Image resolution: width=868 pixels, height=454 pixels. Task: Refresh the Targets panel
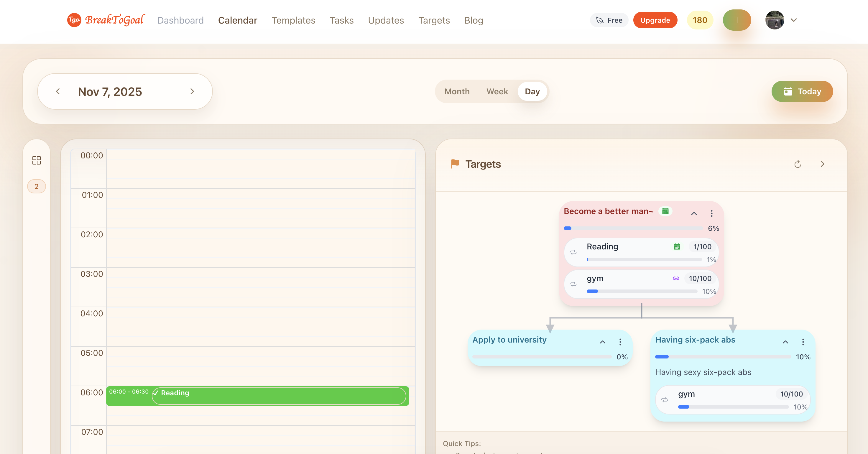click(x=797, y=164)
